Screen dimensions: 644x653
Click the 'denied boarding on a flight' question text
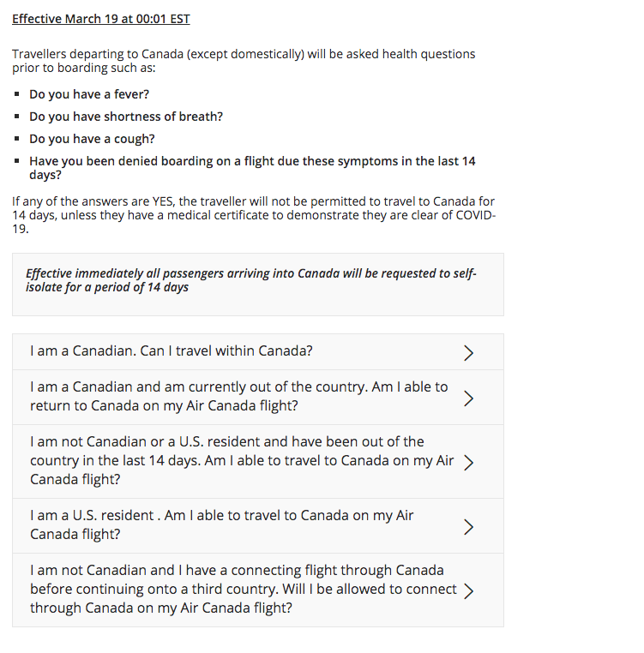click(x=252, y=168)
